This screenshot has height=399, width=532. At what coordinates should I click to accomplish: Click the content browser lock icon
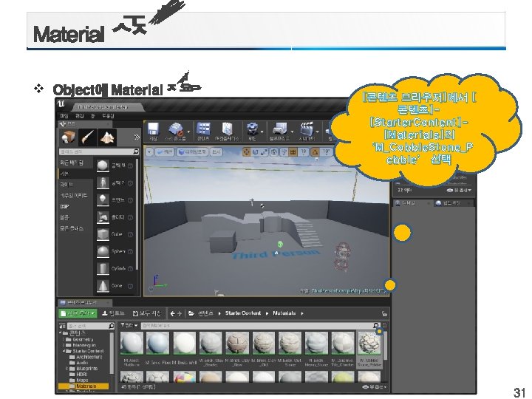pyautogui.click(x=384, y=313)
